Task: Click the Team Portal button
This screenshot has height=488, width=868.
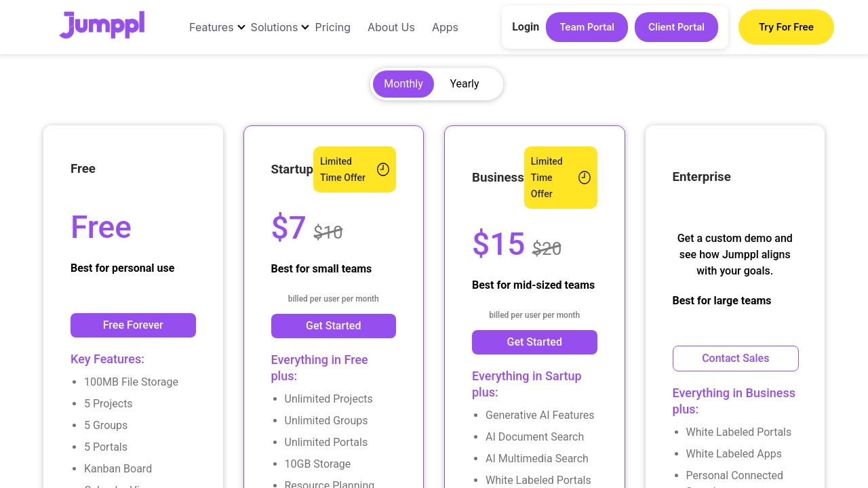Action: point(587,27)
